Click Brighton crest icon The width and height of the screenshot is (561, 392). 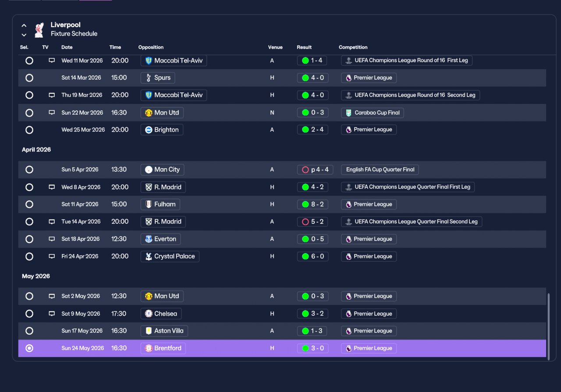[x=149, y=130]
